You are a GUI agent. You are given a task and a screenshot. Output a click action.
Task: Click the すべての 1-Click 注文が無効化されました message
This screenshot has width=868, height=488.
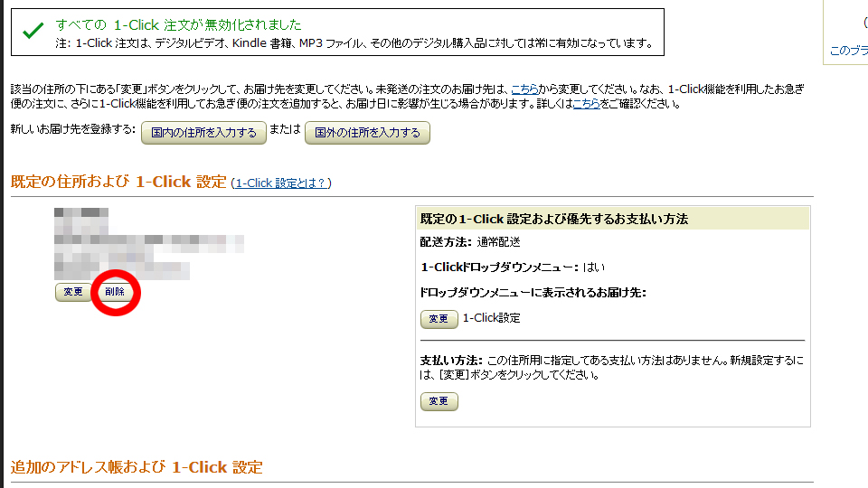(x=178, y=25)
